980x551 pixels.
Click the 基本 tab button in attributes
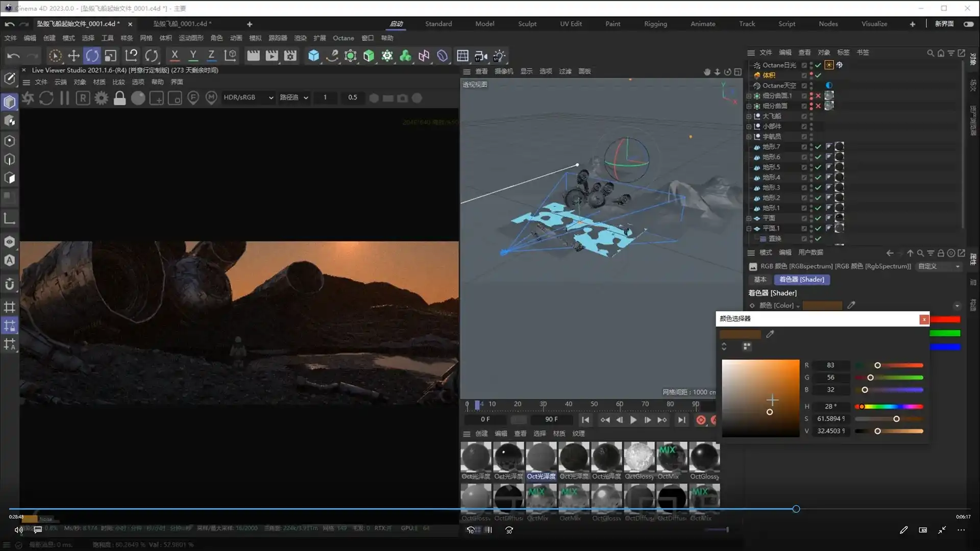(x=760, y=280)
